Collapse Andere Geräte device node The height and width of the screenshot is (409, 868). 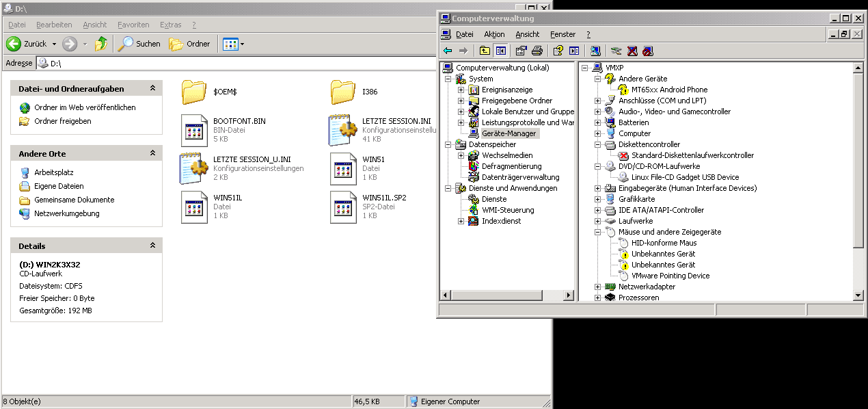[x=598, y=79]
